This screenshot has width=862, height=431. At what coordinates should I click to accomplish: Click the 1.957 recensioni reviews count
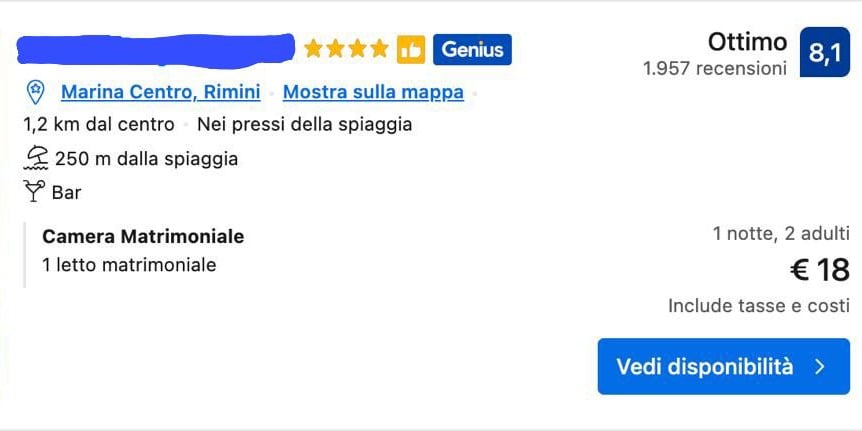(x=715, y=69)
